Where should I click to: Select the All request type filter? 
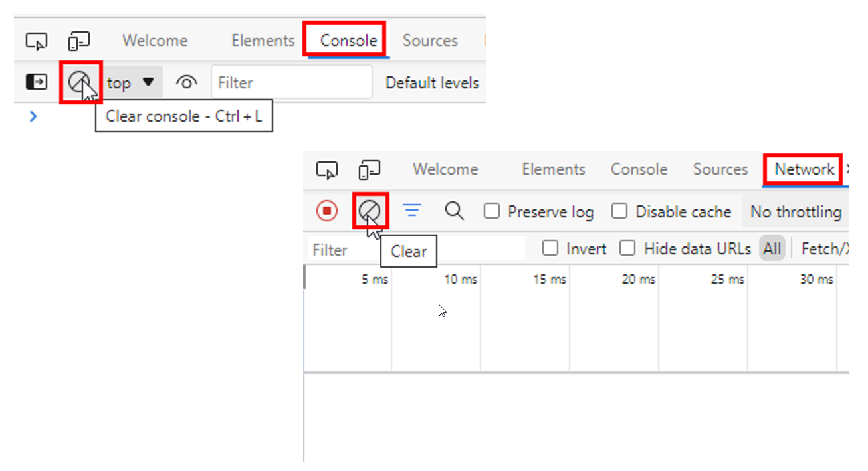[x=772, y=248]
